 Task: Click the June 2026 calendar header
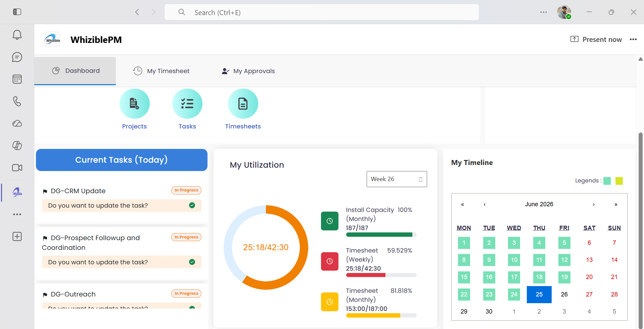[x=539, y=204]
